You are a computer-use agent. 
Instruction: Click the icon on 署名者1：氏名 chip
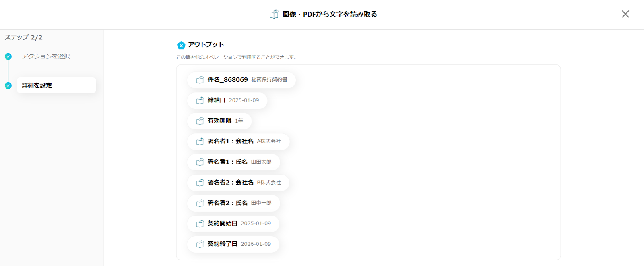pos(200,162)
